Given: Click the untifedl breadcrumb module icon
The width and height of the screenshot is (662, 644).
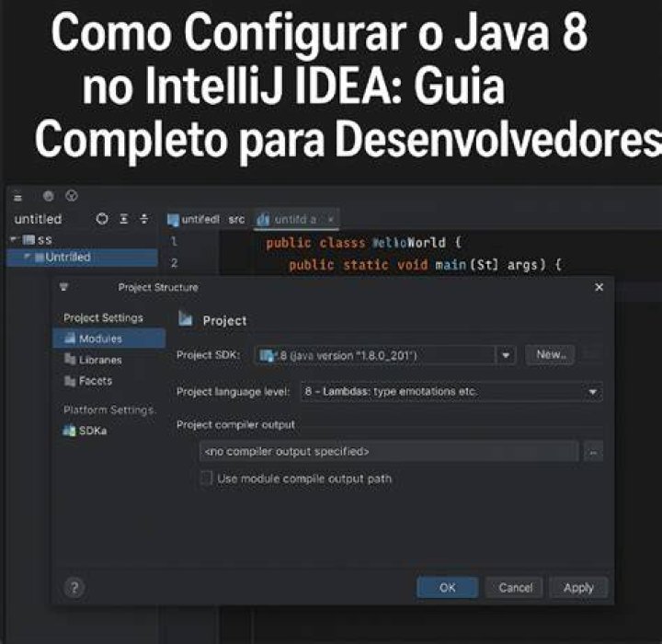Looking at the screenshot, I should [x=173, y=220].
